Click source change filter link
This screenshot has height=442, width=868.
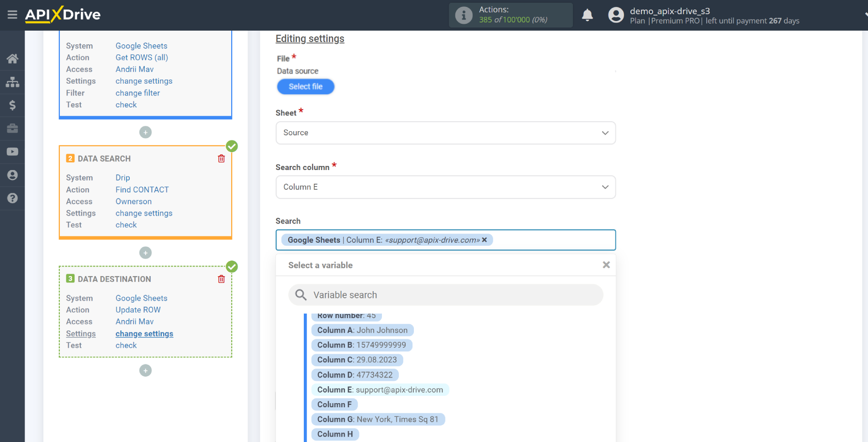click(x=138, y=93)
